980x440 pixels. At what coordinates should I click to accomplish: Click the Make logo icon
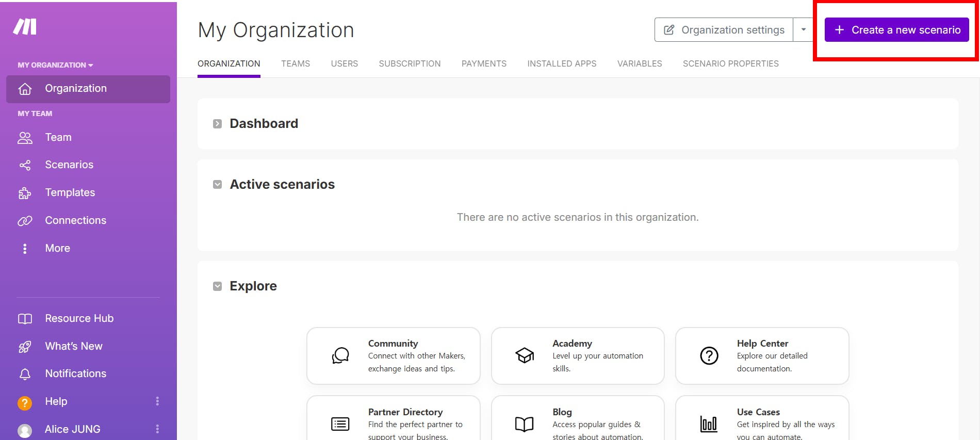pyautogui.click(x=25, y=27)
